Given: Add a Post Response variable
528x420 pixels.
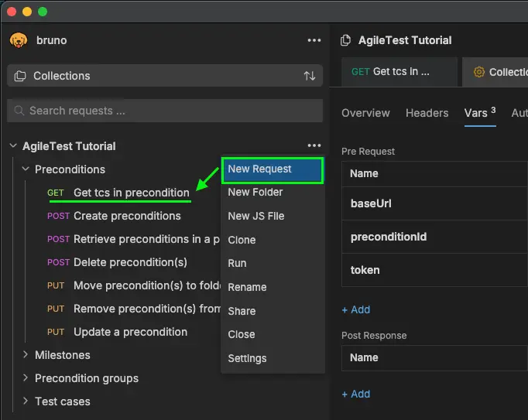Looking at the screenshot, I should tap(356, 394).
